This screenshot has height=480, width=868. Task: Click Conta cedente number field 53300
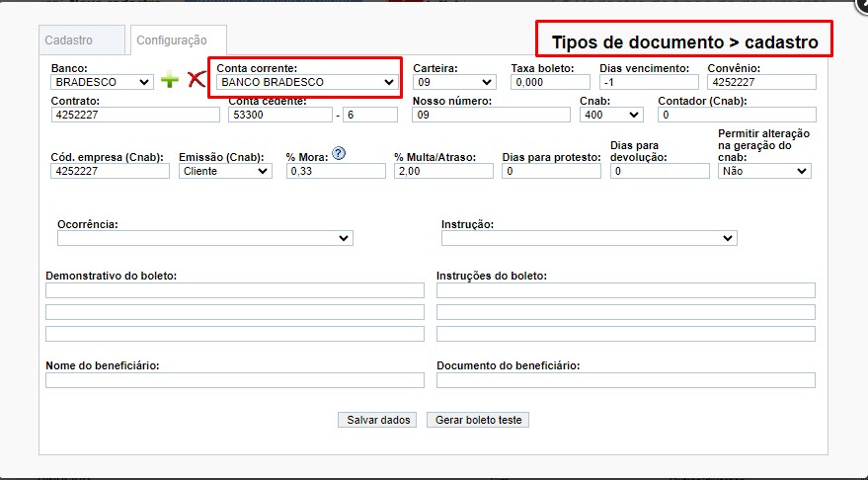pos(280,115)
